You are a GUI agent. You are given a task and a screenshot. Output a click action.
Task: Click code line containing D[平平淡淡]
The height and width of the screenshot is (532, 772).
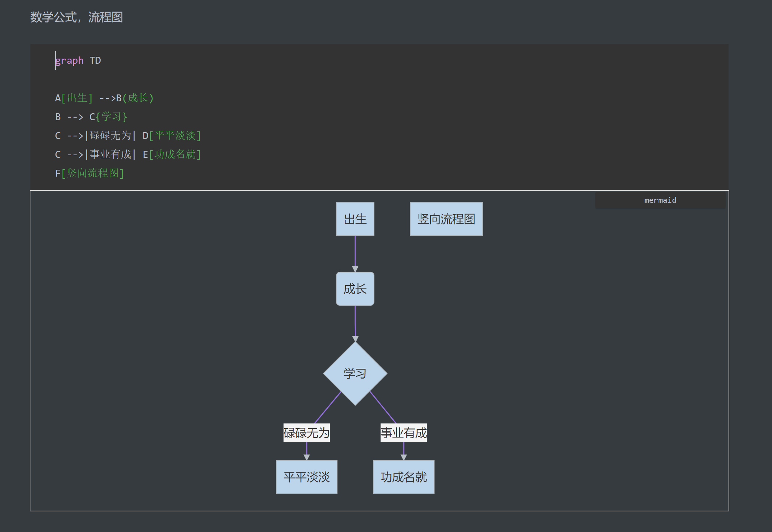pyautogui.click(x=128, y=136)
